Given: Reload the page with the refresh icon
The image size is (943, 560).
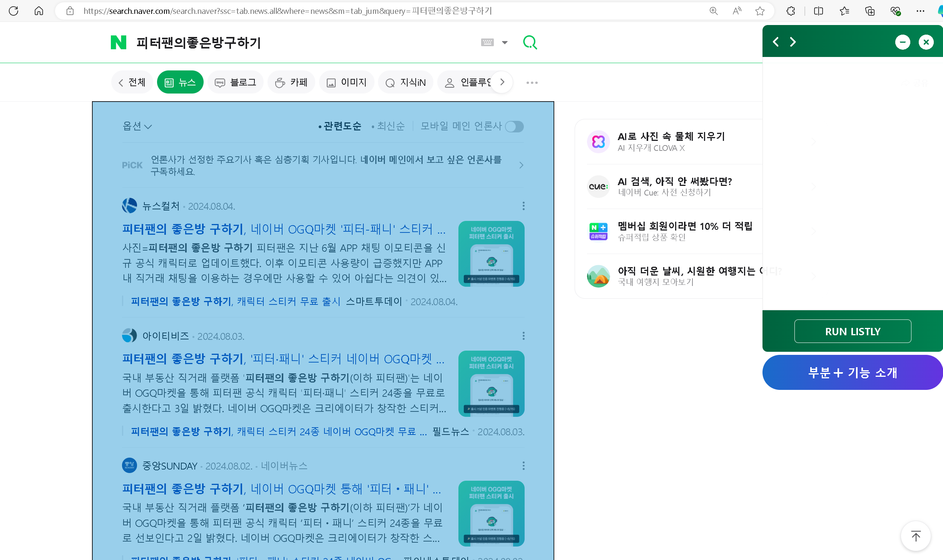Looking at the screenshot, I should point(13,11).
